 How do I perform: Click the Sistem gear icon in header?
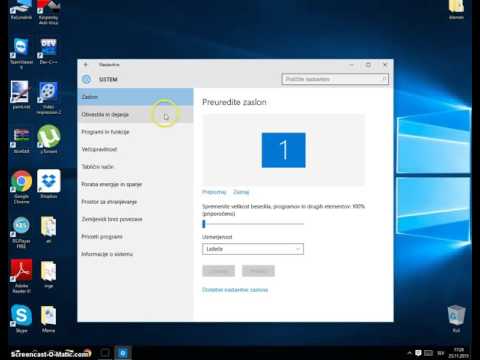86,79
